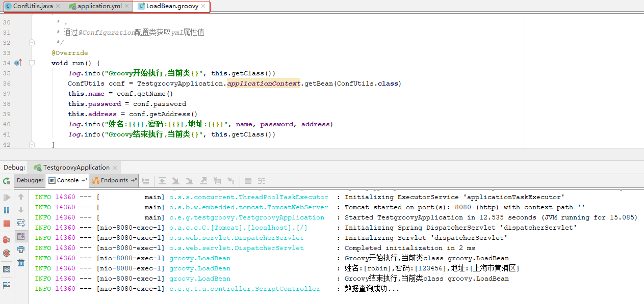Toggle Mute Breakpoints icon
Screen dimensions: 644x304
tap(7, 253)
